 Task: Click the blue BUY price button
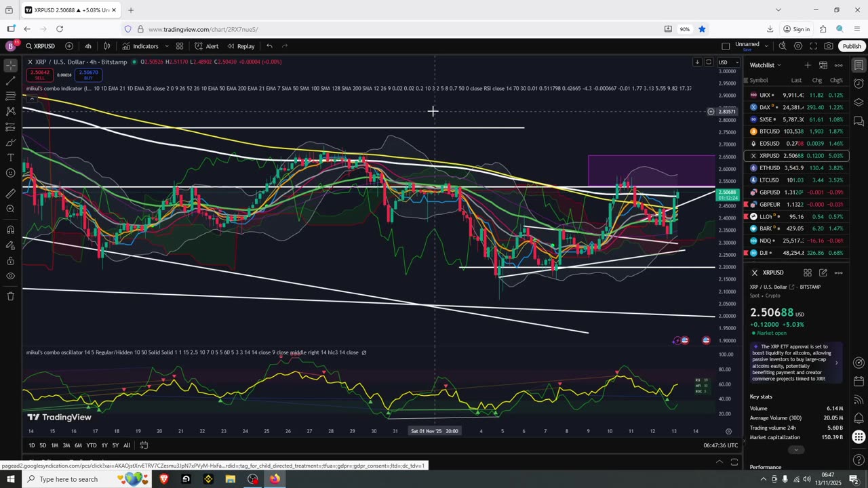(89, 75)
